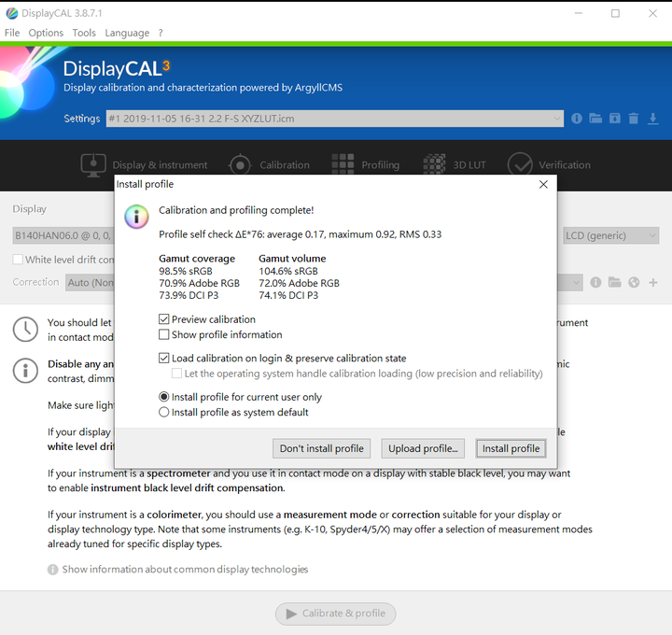Screen dimensions: 672x635
Task: Click the Gamut coverage heading
Action: click(197, 259)
